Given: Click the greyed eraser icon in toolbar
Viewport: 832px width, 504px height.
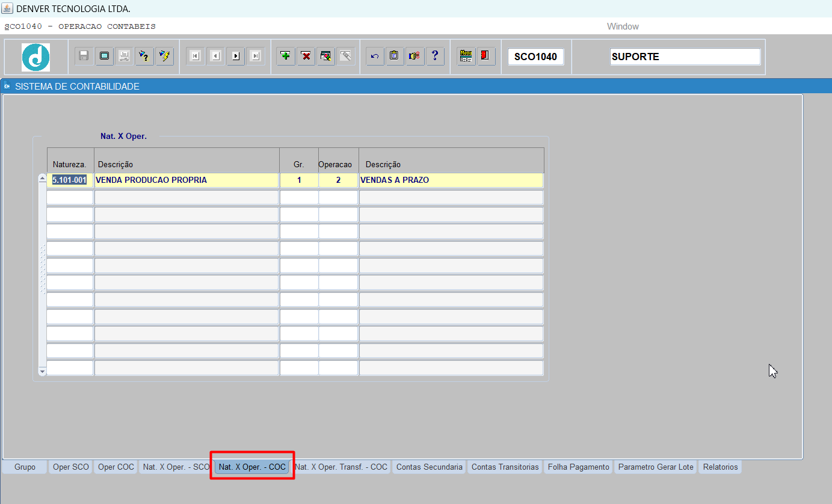Looking at the screenshot, I should (346, 56).
